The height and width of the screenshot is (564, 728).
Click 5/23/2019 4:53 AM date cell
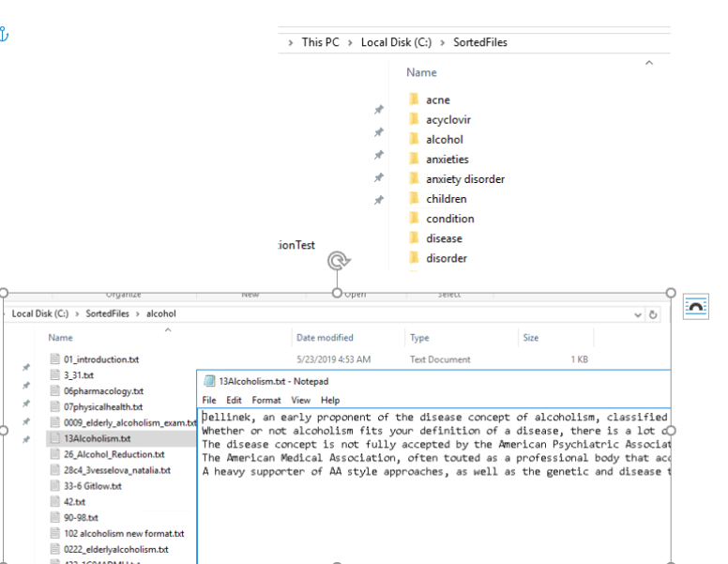333,359
